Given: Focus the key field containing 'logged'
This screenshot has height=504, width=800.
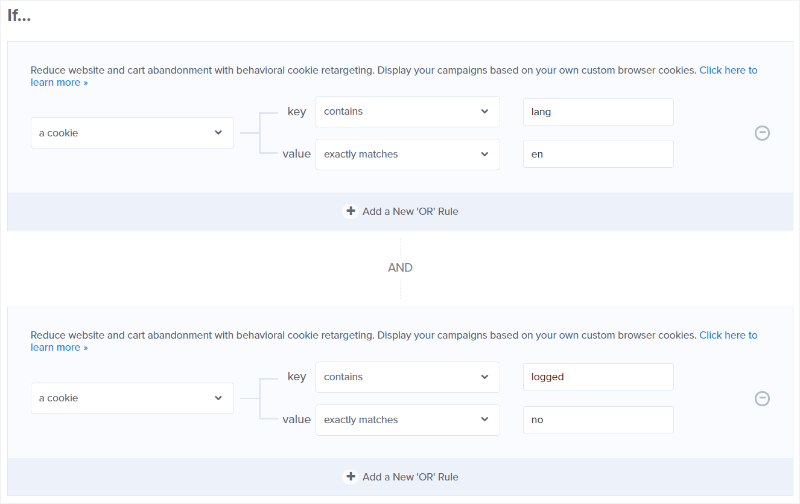Looking at the screenshot, I should coord(598,377).
